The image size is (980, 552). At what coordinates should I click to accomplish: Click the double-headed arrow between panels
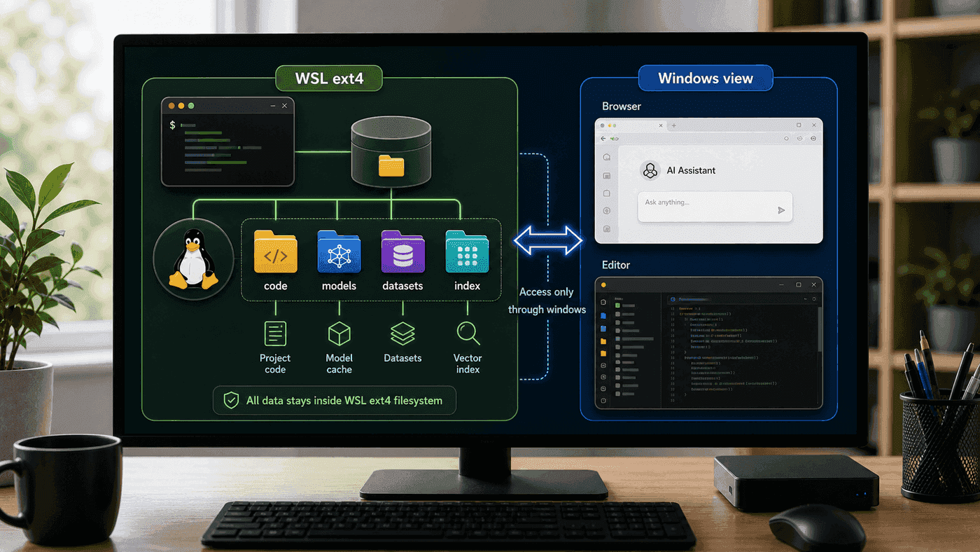tap(548, 240)
